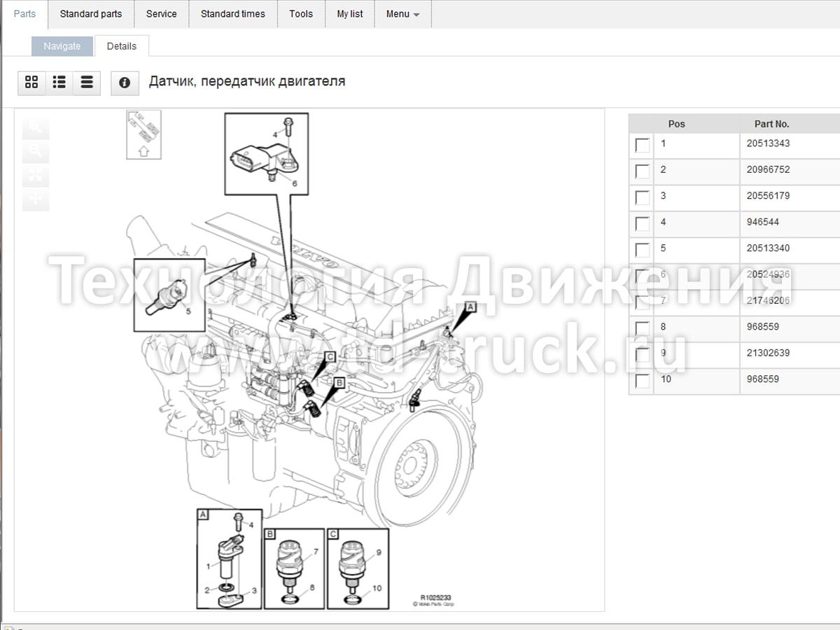The image size is (840, 630).
Task: Click the Pos column header
Action: coord(676,124)
